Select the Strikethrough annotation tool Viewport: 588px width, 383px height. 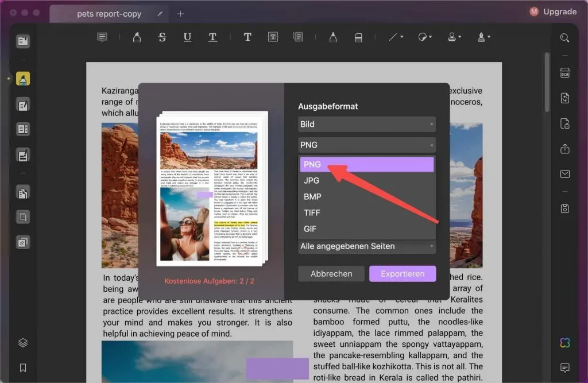162,36
